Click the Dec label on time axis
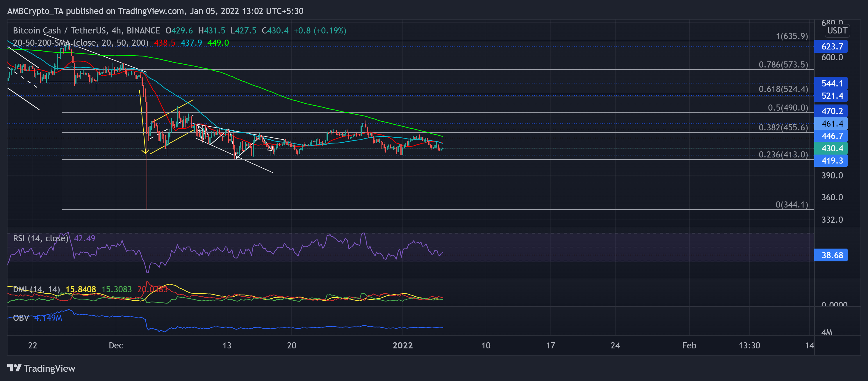Image resolution: width=868 pixels, height=381 pixels. (x=115, y=345)
